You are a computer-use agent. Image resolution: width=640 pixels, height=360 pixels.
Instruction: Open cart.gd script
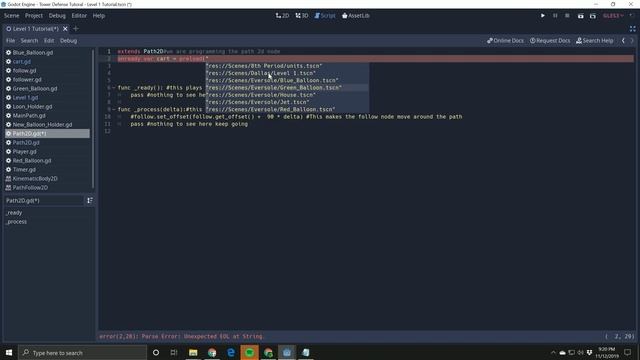point(47,62)
